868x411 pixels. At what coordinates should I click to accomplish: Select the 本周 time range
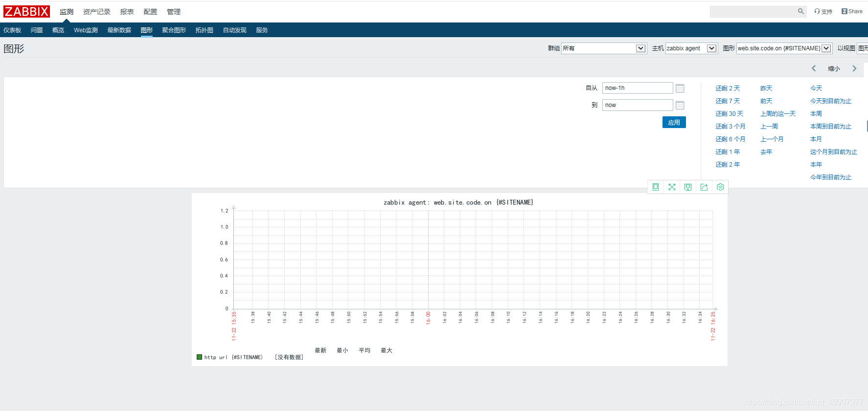(816, 114)
